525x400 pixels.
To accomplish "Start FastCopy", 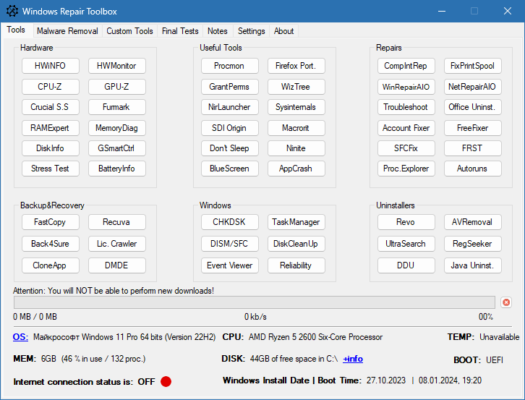I will 51,222.
